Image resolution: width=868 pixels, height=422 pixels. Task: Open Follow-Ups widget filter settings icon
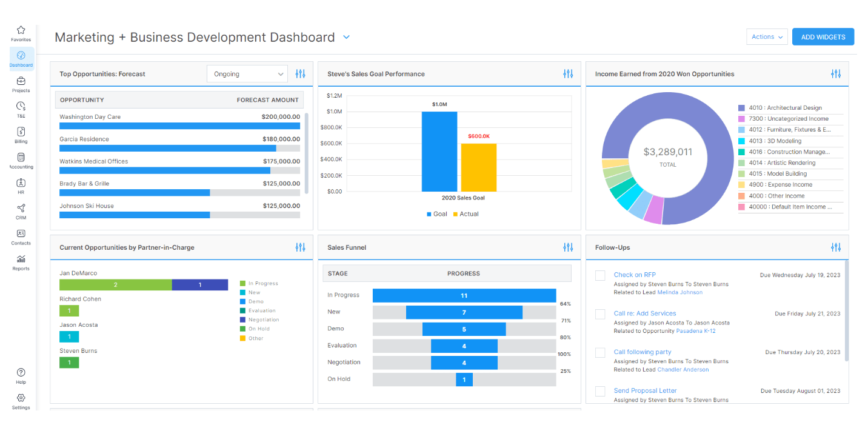pyautogui.click(x=836, y=247)
